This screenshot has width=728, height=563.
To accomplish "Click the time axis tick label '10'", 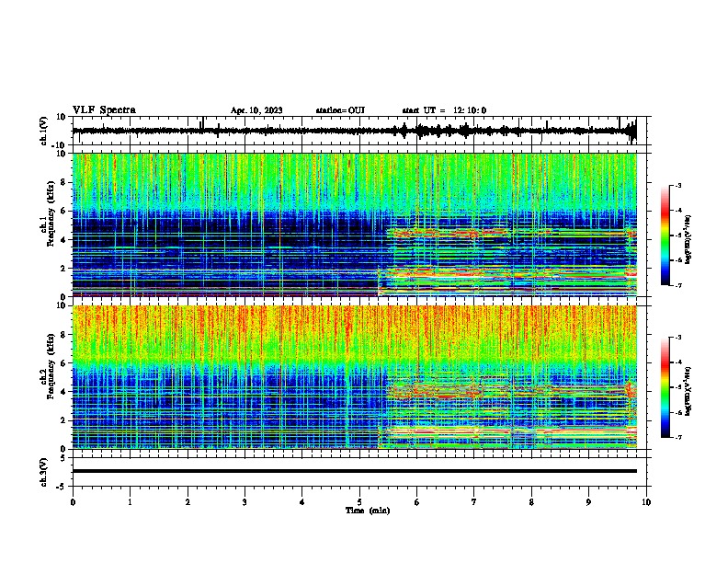I will [x=646, y=502].
